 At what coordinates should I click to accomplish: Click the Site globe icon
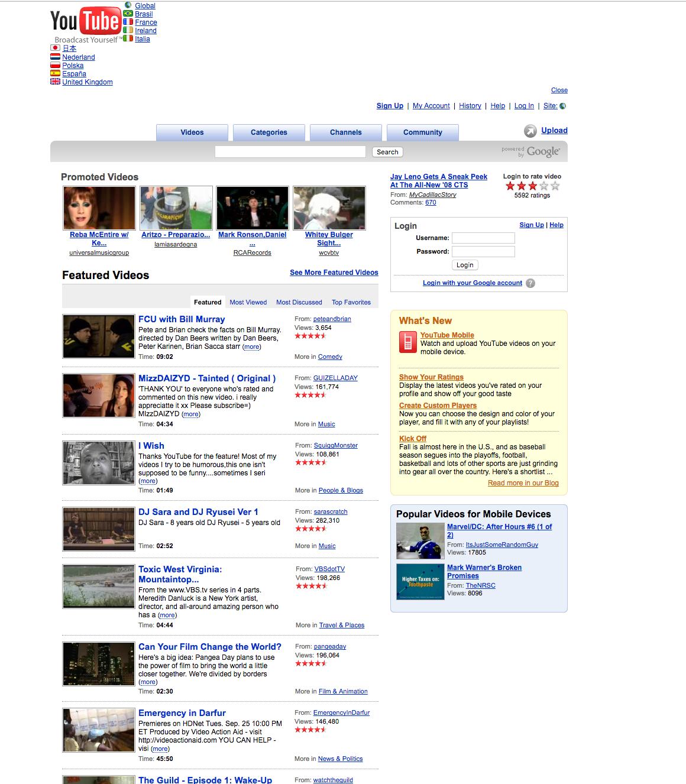[x=562, y=106]
